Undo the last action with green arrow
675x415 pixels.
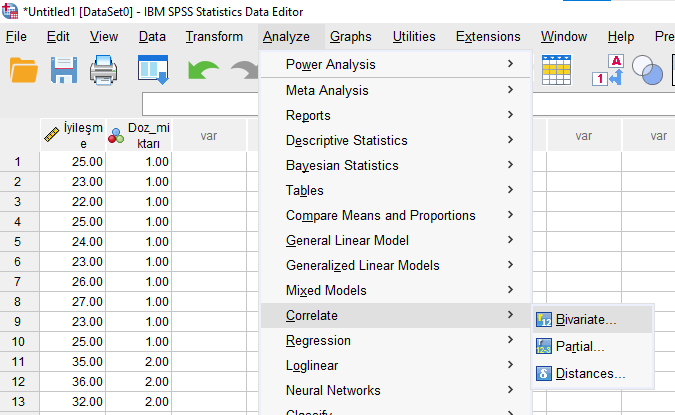[203, 70]
